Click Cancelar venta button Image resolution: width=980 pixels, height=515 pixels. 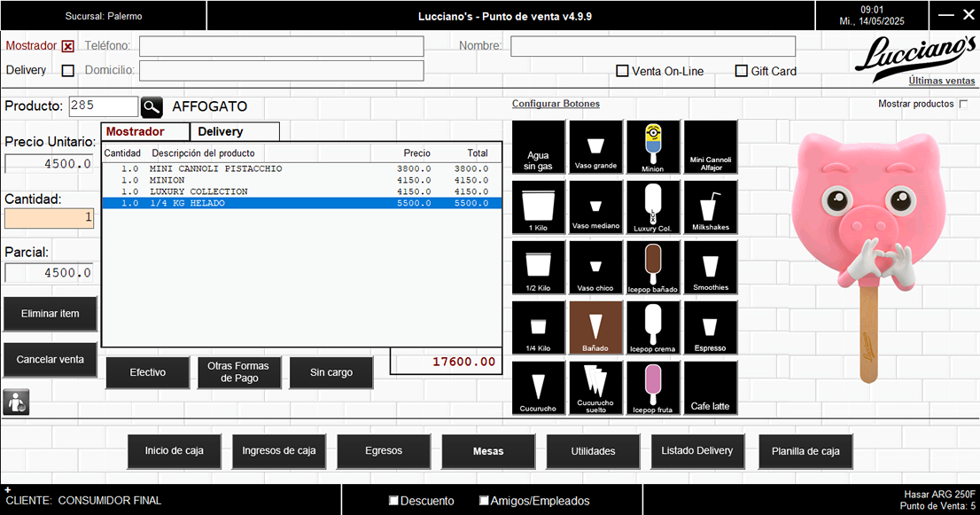click(50, 359)
